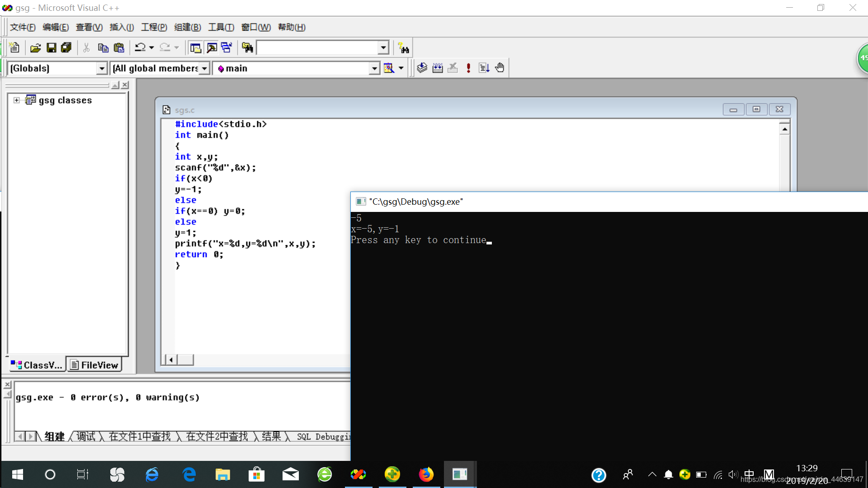Click the Cortana search circle icon
The image size is (868, 488).
click(50, 474)
